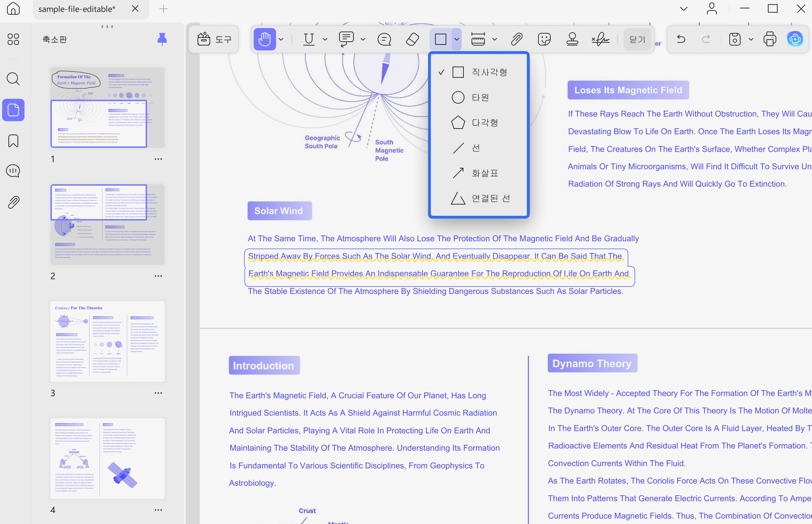The height and width of the screenshot is (524, 812).
Task: Select 연결된 선 connected line item
Action: [479, 198]
